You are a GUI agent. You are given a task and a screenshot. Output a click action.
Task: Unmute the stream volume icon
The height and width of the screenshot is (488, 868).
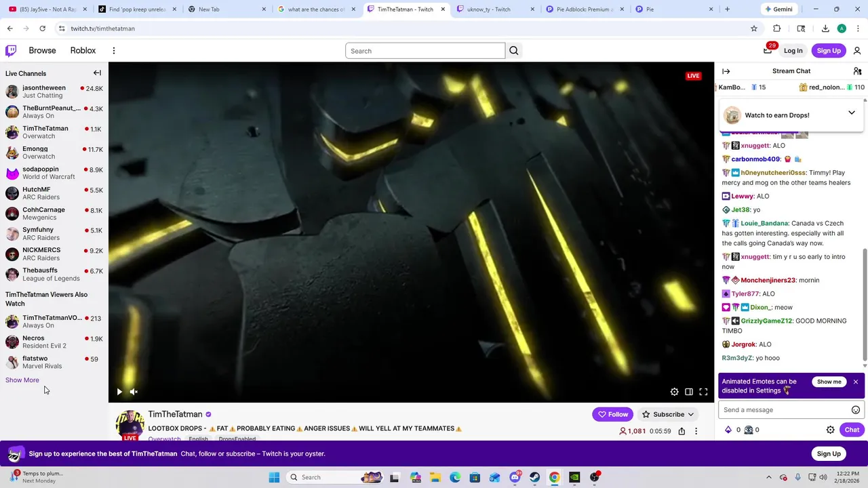pos(134,392)
